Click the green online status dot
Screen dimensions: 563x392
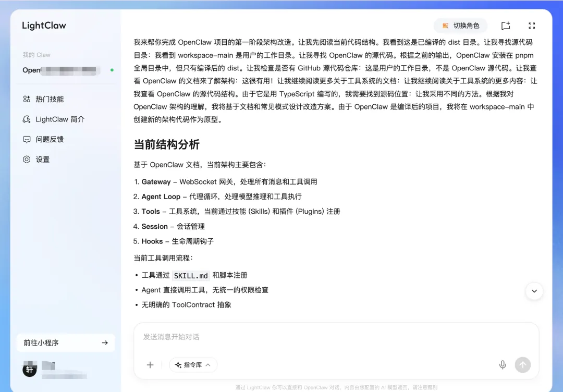(112, 70)
